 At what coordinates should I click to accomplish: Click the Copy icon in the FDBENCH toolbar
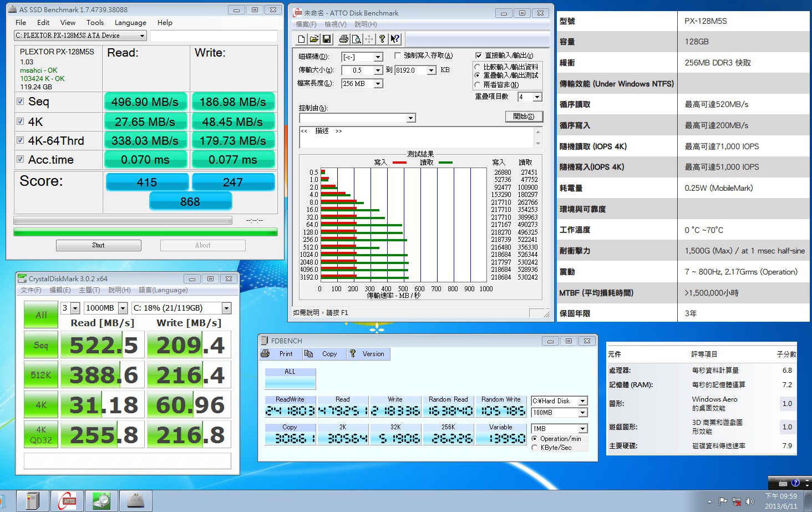tap(309, 354)
